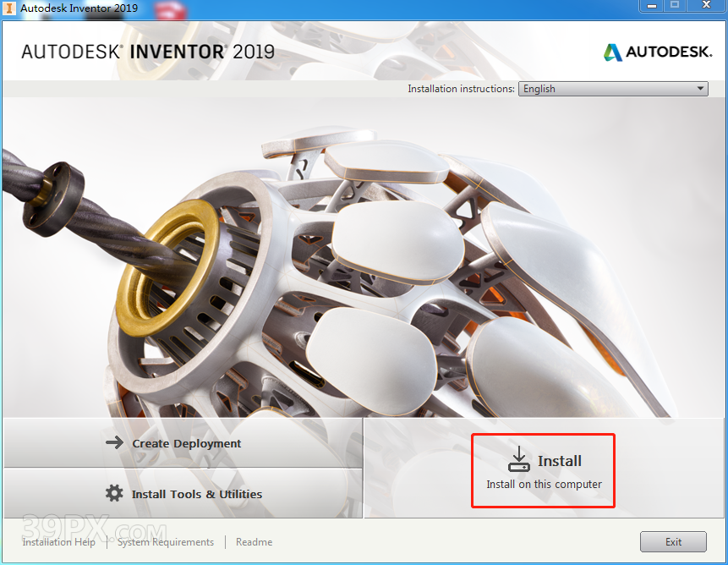This screenshot has height=565, width=728.
Task: Exit the installer with the Exit button
Action: (x=673, y=542)
